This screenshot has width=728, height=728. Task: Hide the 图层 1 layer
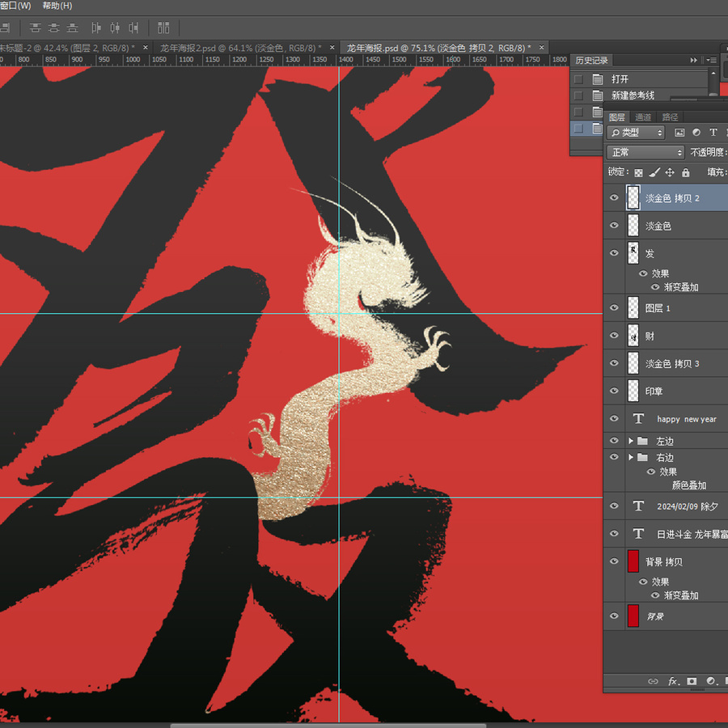pos(614,308)
